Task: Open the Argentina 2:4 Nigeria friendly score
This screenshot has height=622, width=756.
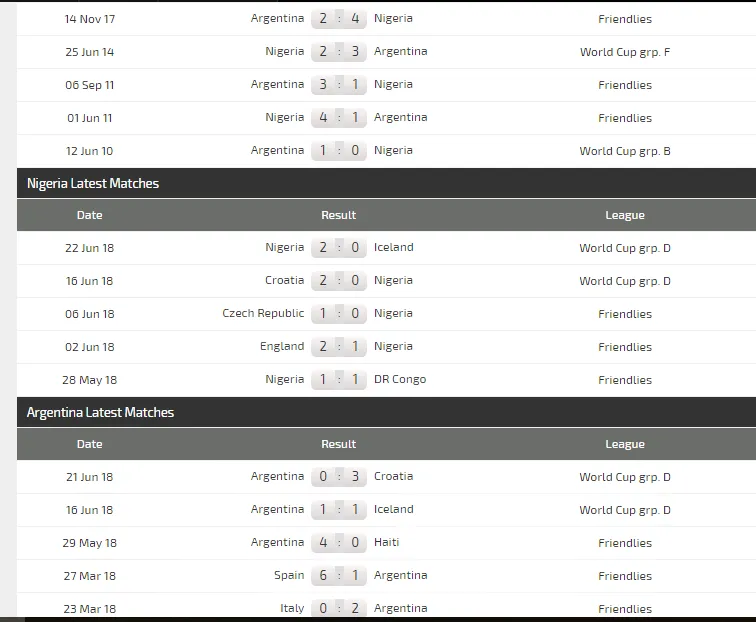Action: (x=339, y=18)
